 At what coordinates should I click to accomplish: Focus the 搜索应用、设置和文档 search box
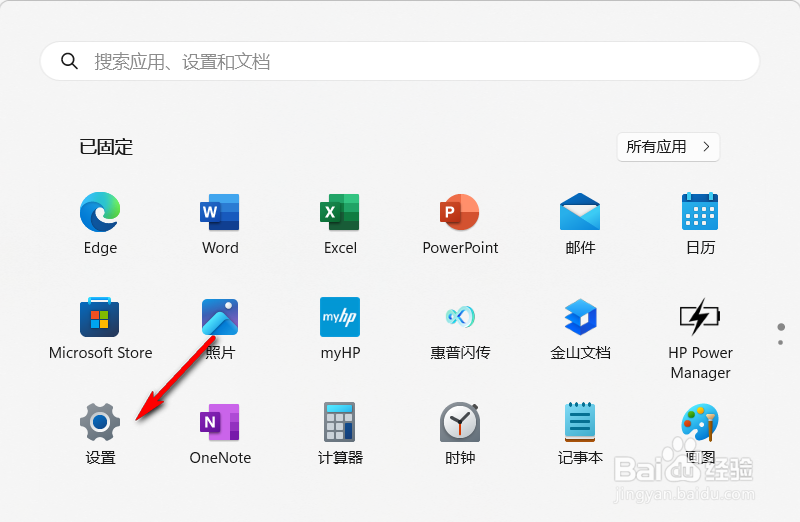click(x=399, y=61)
